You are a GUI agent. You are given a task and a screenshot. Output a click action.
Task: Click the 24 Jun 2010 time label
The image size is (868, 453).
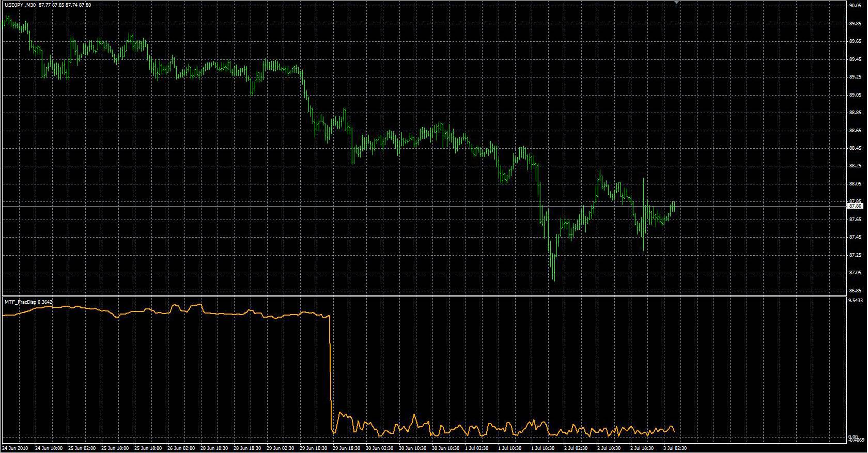[x=16, y=448]
